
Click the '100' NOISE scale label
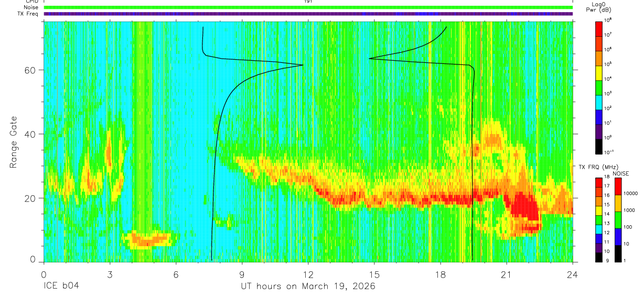point(628,227)
